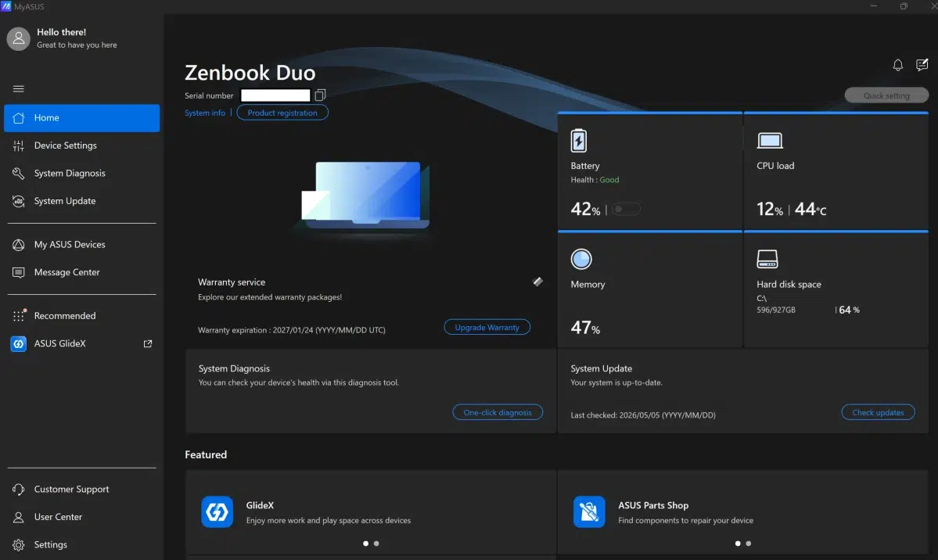Select first carousel dot under ASUS Parts Shop

click(x=738, y=544)
